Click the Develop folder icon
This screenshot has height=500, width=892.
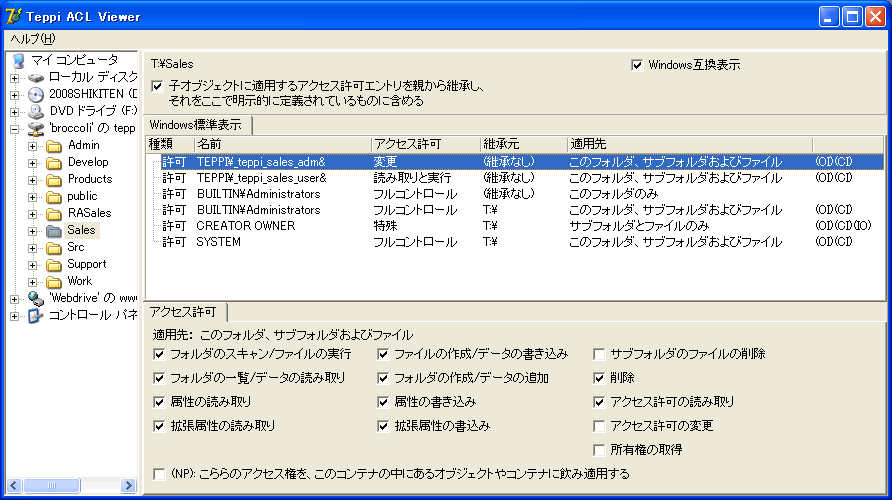pos(54,163)
